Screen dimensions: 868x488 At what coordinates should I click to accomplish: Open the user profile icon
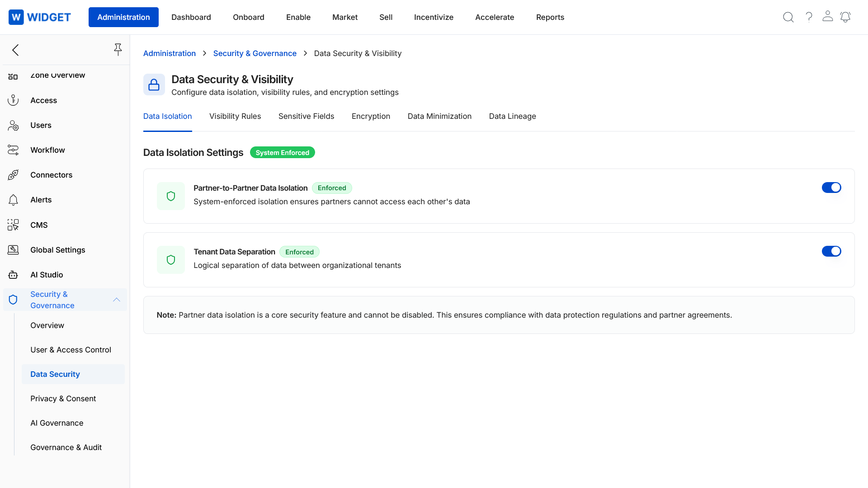click(827, 17)
